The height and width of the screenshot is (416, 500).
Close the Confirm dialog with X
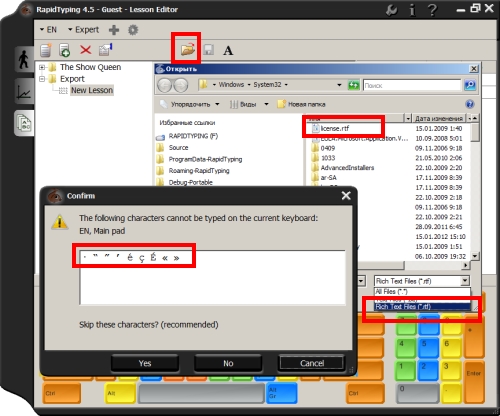[346, 196]
